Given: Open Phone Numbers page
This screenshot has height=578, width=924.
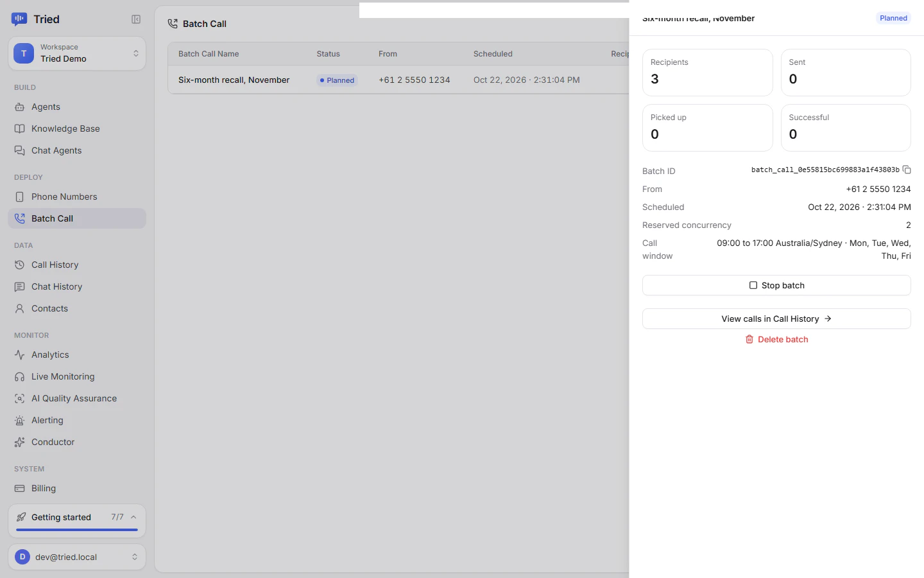Looking at the screenshot, I should click(77, 197).
